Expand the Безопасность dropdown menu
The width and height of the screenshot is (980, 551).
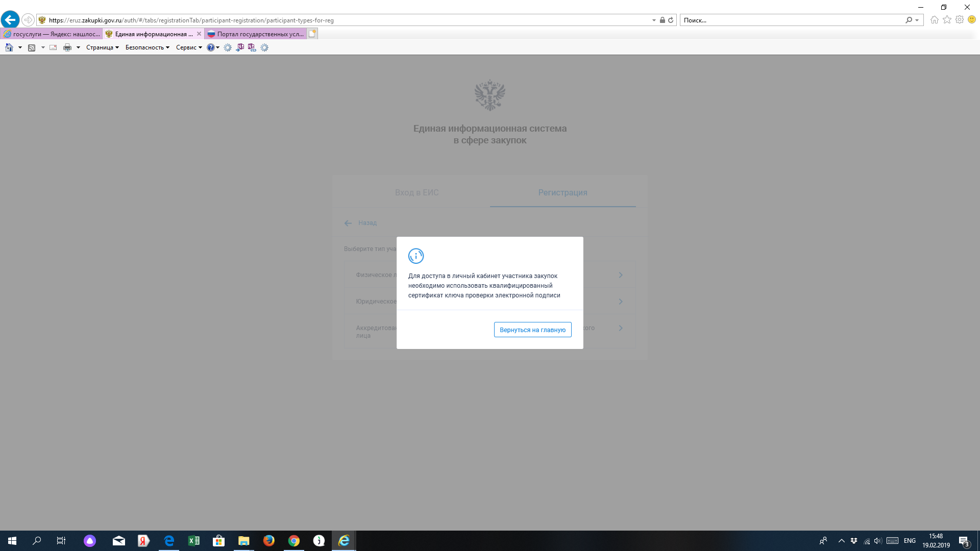tap(147, 47)
